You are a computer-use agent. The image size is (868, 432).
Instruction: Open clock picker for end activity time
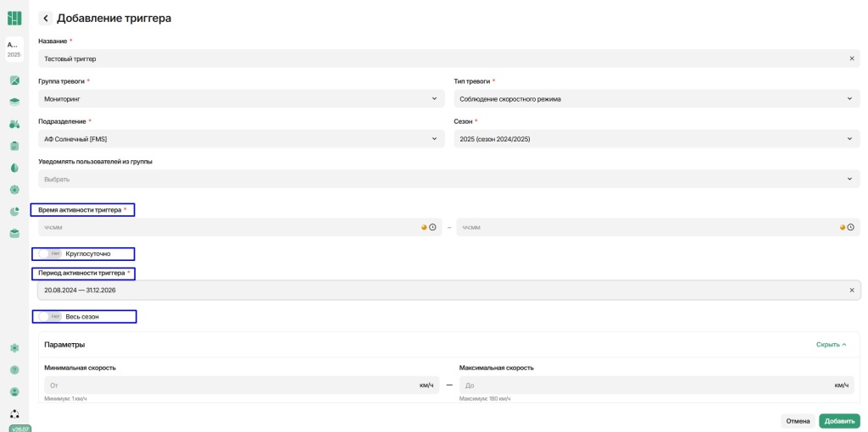(x=850, y=227)
